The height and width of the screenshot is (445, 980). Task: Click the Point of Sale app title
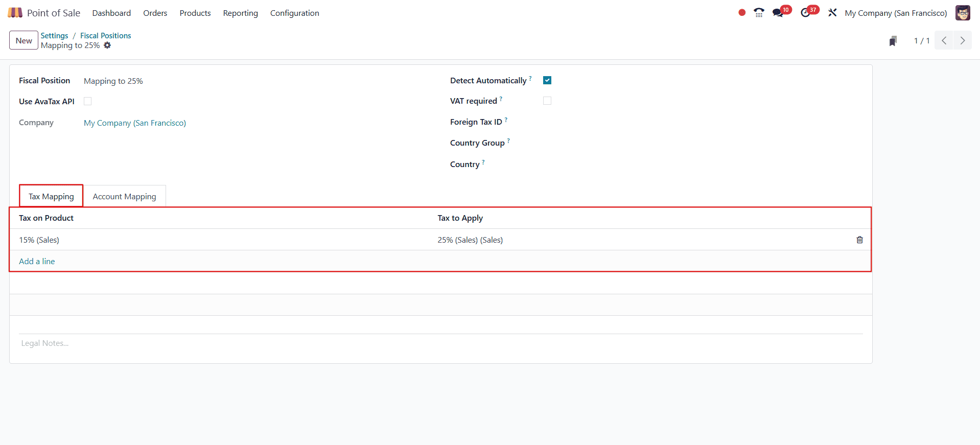(x=54, y=13)
